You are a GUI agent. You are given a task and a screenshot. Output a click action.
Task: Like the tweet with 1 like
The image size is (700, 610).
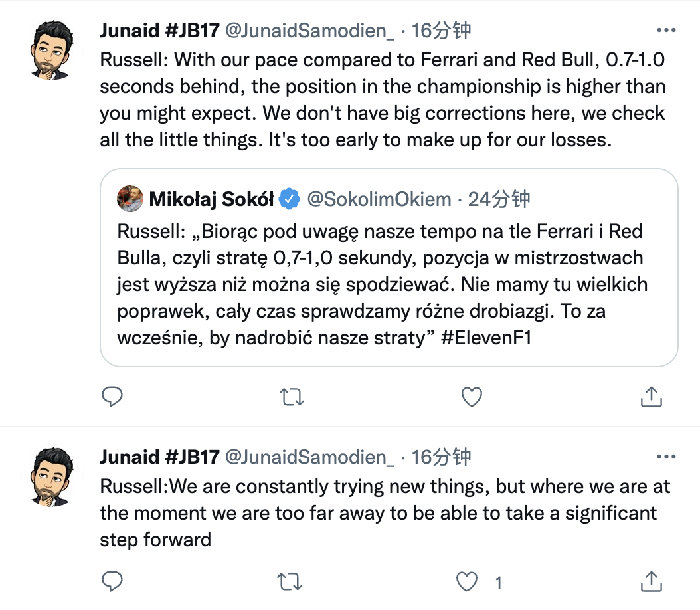pos(469,582)
